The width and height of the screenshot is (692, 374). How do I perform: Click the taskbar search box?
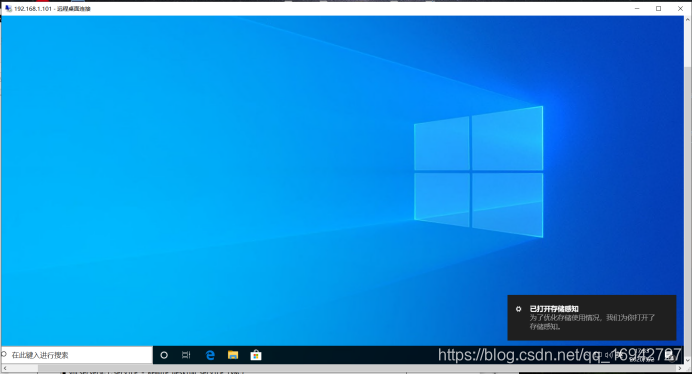click(77, 355)
